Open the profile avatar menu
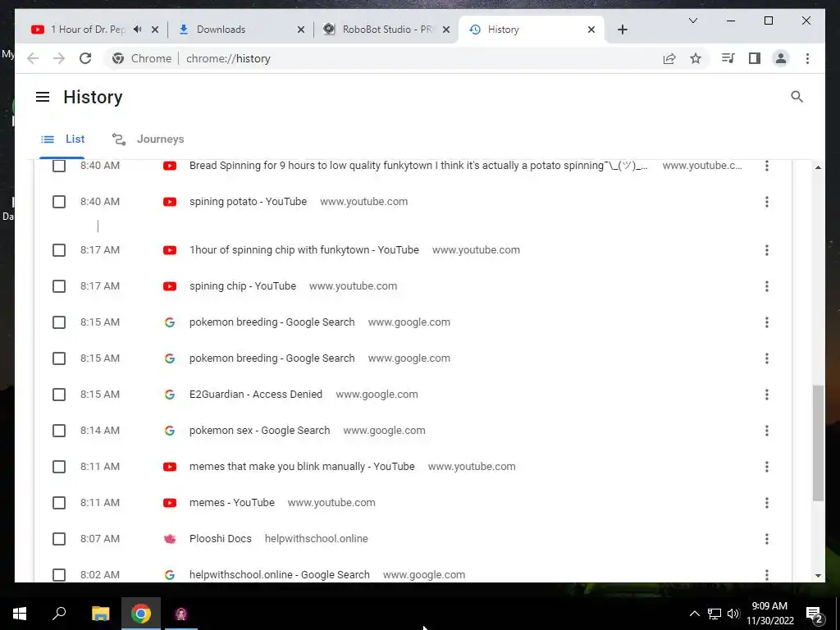 [781, 58]
